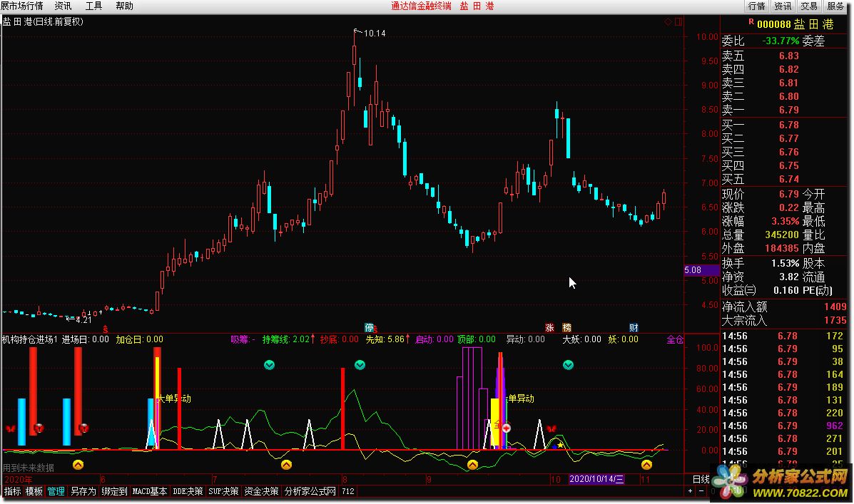Click the 712 tab at bottom
Screen dimensions: 854x504
coord(348,491)
